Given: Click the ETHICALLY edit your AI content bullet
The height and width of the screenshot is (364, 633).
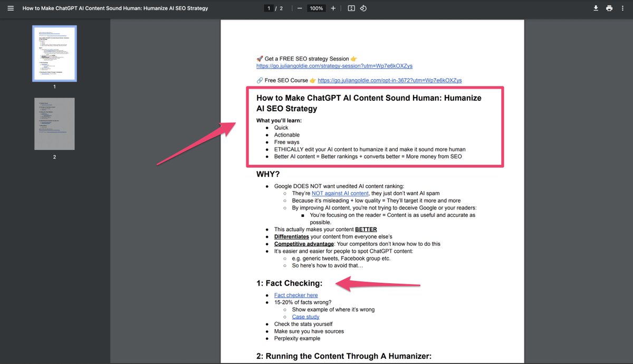Looking at the screenshot, I should pyautogui.click(x=370, y=149).
